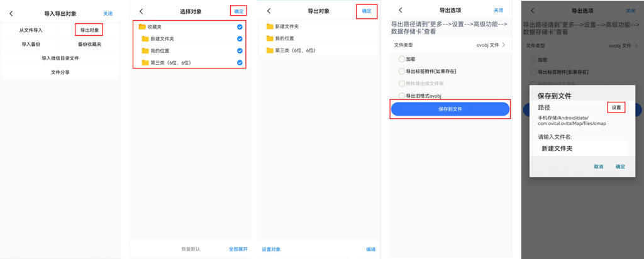Tap back arrow beside 导出对象 title

(x=269, y=11)
